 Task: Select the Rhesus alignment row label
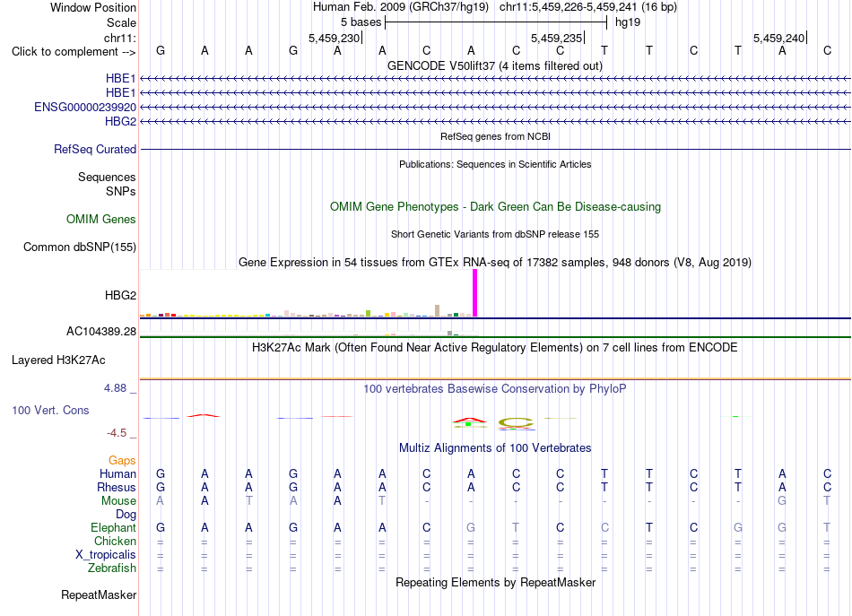tap(117, 487)
